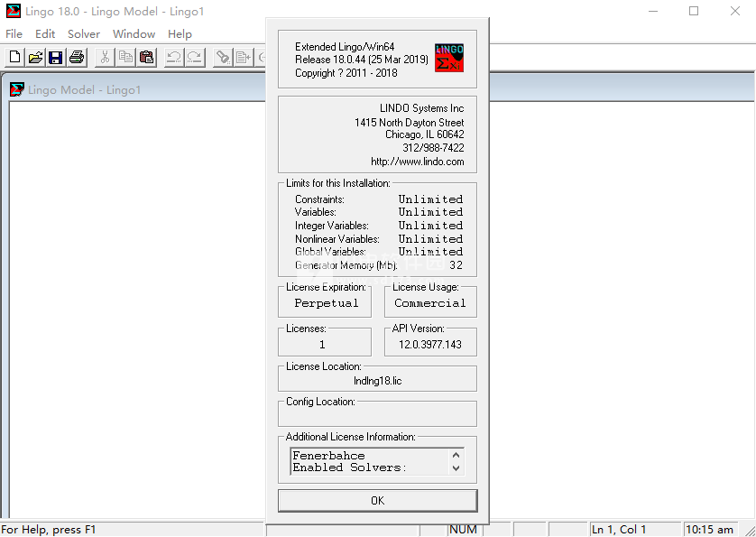Click the Release 18.0.44 version text
This screenshot has width=756, height=537.
362,60
